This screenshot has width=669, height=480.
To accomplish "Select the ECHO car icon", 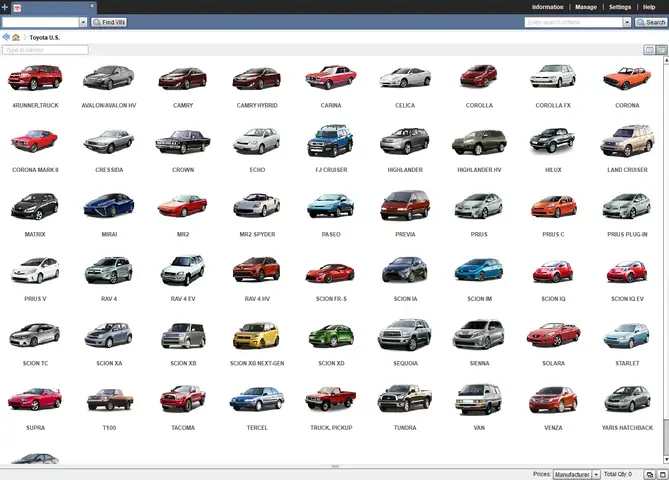I will (257, 141).
